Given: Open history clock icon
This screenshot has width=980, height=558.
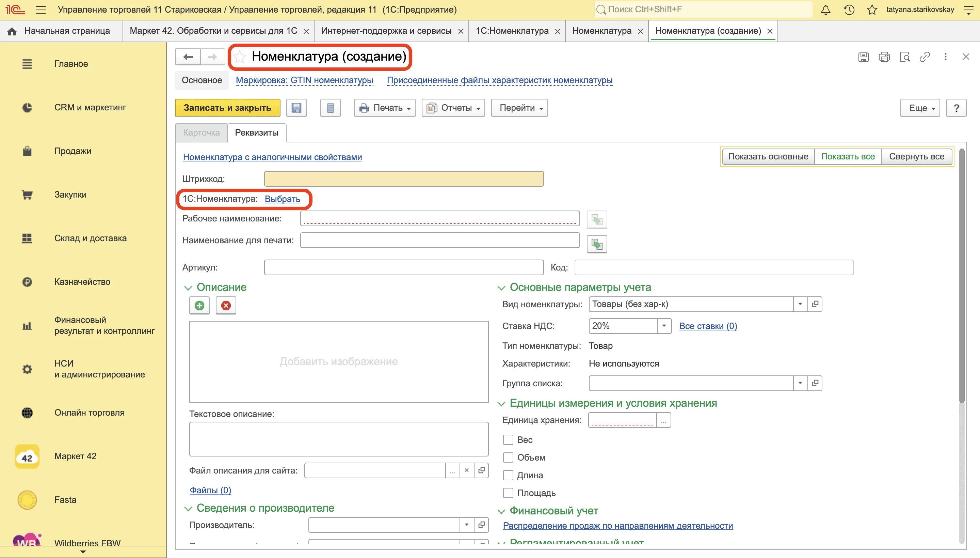Looking at the screenshot, I should [849, 10].
